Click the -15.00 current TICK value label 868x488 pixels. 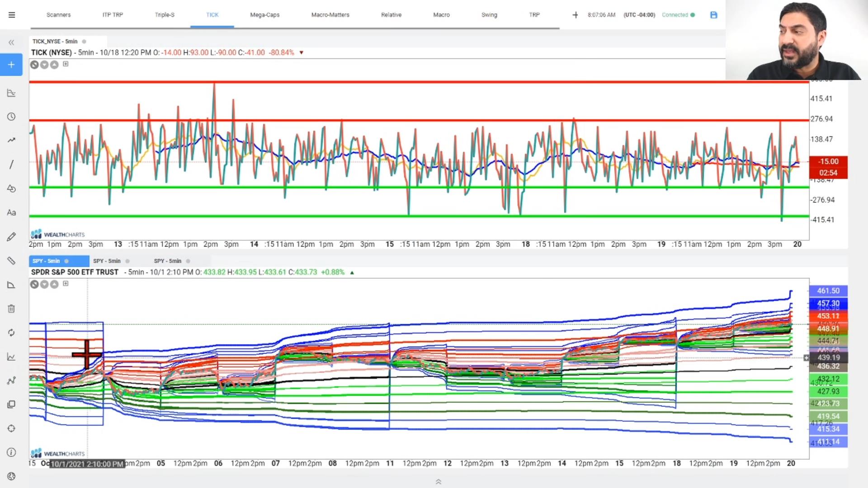(x=828, y=161)
